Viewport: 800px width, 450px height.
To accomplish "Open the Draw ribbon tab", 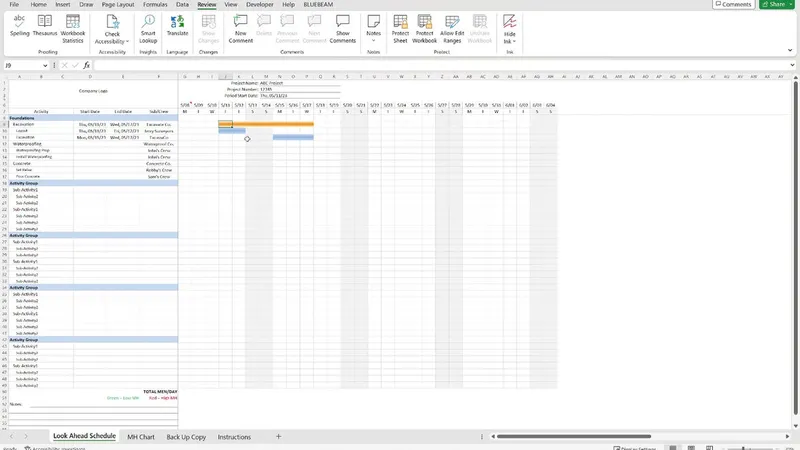I will [86, 4].
